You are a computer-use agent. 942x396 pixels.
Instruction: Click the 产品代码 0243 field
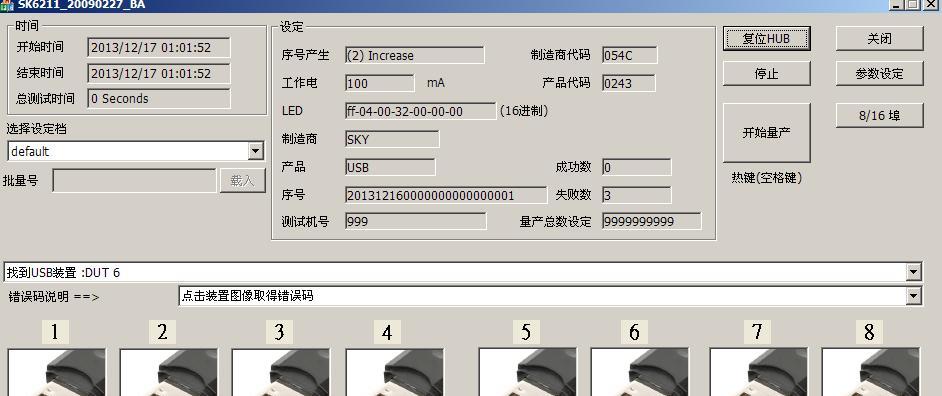tap(628, 83)
